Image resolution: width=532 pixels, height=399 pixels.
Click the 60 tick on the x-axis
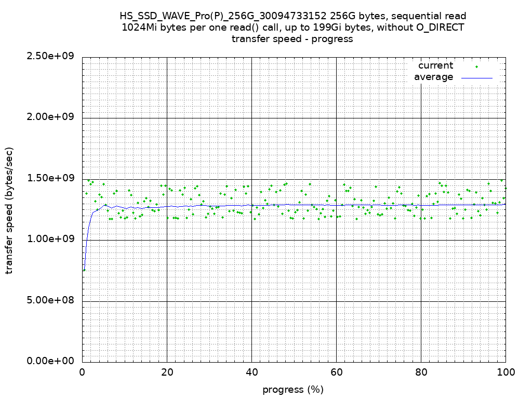click(336, 372)
